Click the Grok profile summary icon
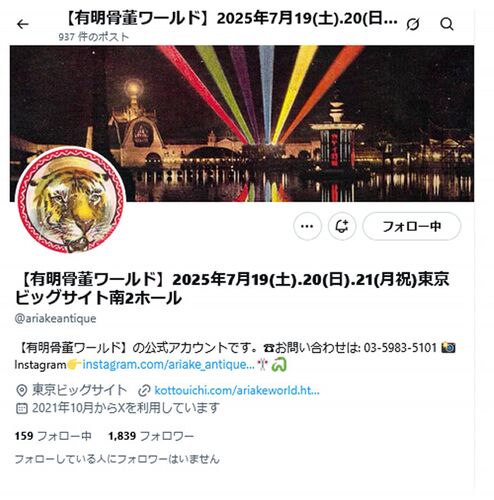Screen dimensions: 494x500 (x=412, y=24)
